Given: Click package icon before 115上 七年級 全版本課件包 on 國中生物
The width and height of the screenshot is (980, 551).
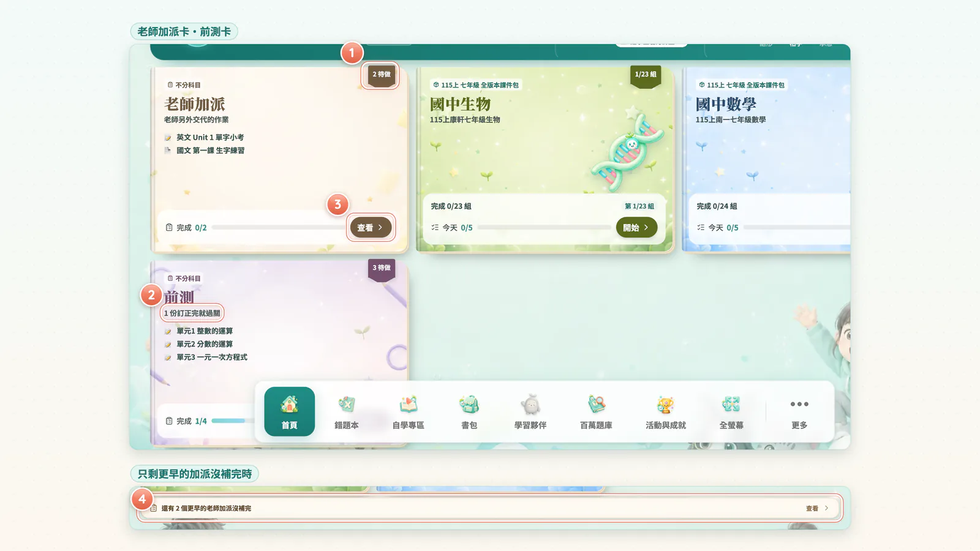Looking at the screenshot, I should [436, 85].
